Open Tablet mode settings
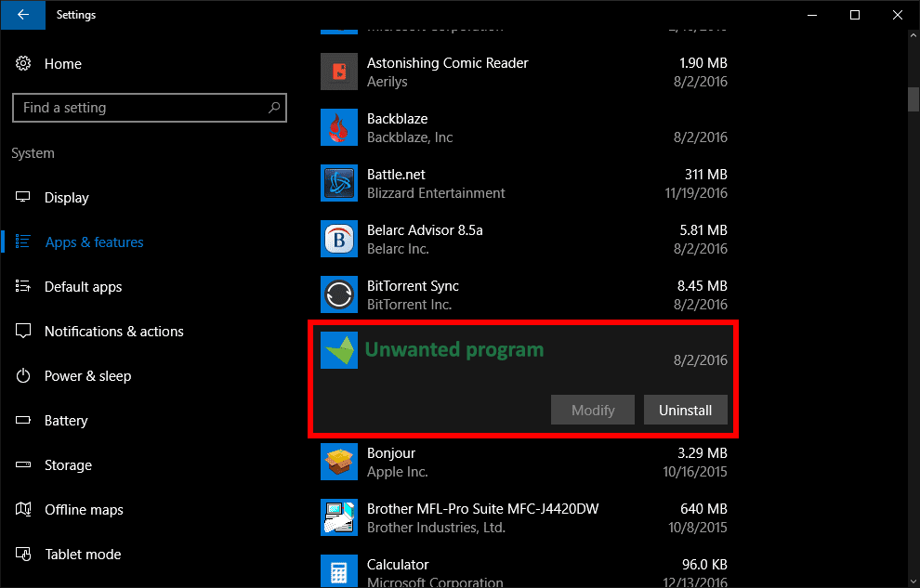920x588 pixels. pyautogui.click(x=83, y=554)
